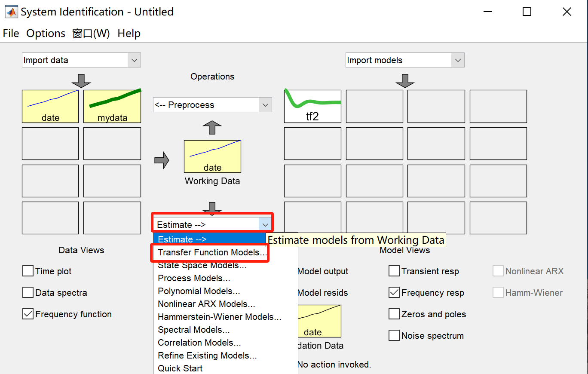Screen dimensions: 588x374
Task: Open the Preprocess dropdown
Action: click(x=212, y=105)
